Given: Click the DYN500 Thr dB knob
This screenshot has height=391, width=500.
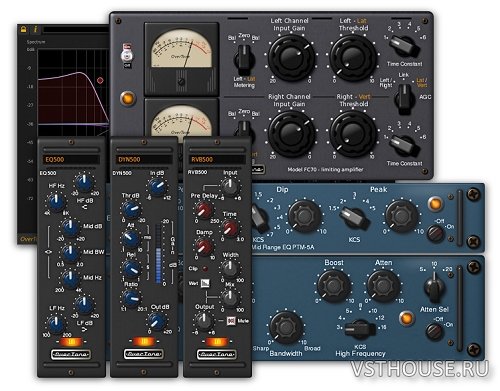Looking at the screenshot, I should pyautogui.click(x=131, y=209).
